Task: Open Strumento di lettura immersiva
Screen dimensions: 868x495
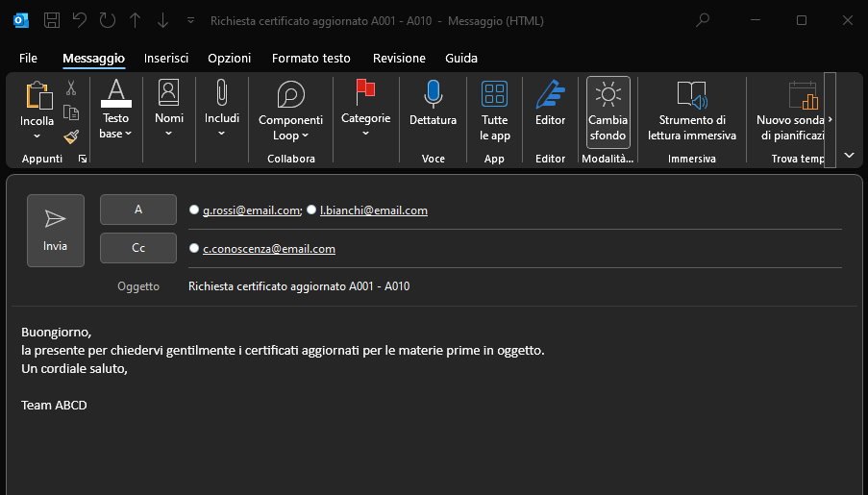Action: [x=692, y=111]
